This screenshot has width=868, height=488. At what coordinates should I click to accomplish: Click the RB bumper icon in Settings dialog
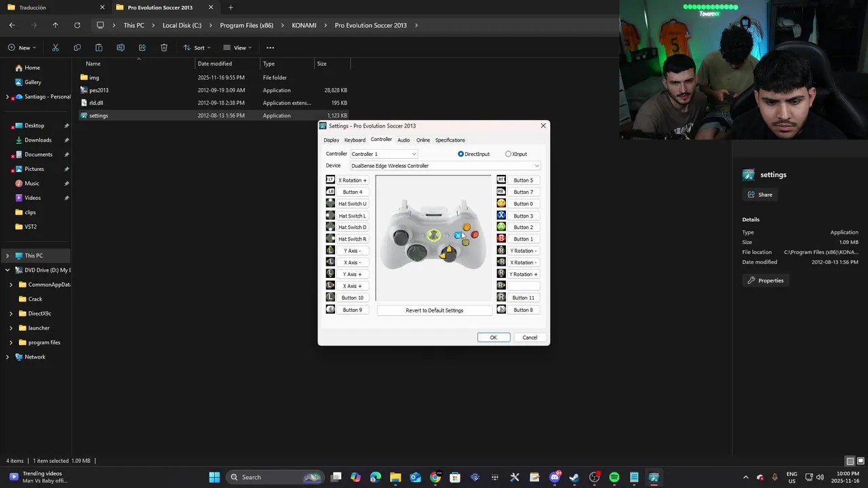point(501,192)
